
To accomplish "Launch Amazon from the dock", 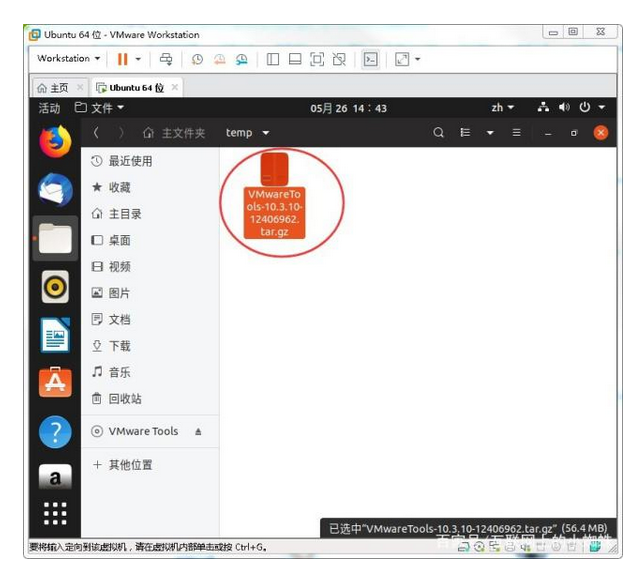I will tap(55, 477).
